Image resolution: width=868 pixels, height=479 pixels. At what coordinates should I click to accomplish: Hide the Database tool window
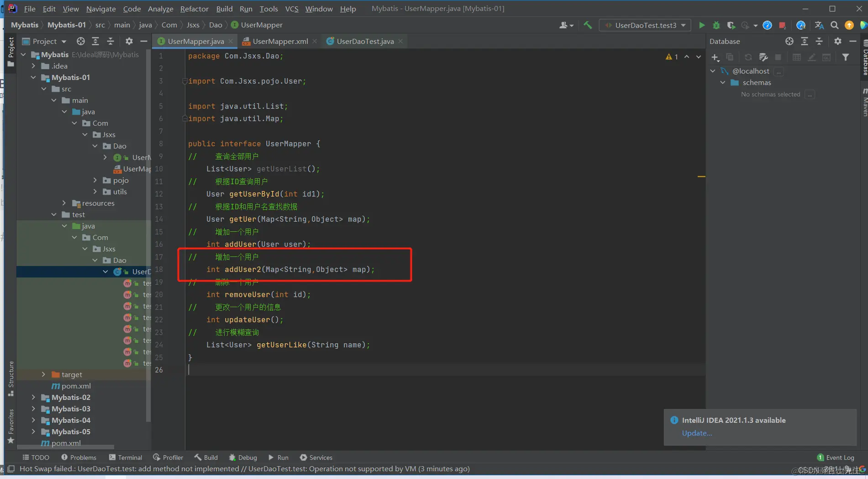852,41
